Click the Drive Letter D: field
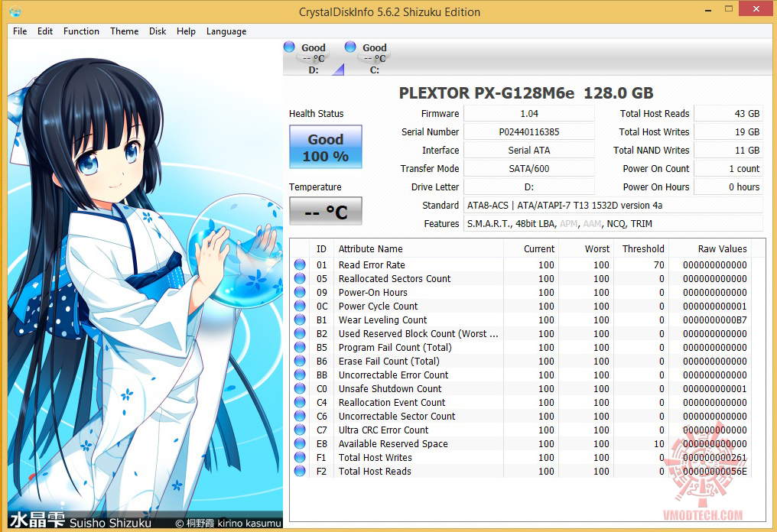This screenshot has height=532, width=777. tap(528, 187)
